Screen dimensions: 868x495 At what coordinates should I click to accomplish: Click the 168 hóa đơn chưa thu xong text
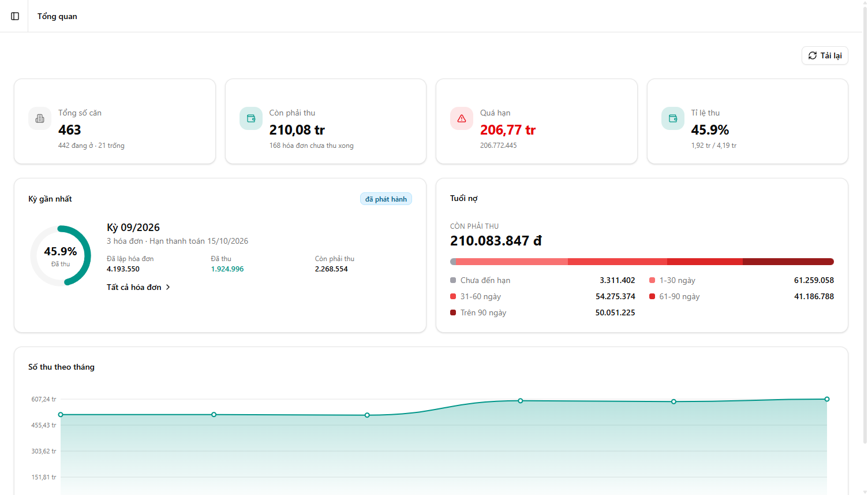[312, 146]
